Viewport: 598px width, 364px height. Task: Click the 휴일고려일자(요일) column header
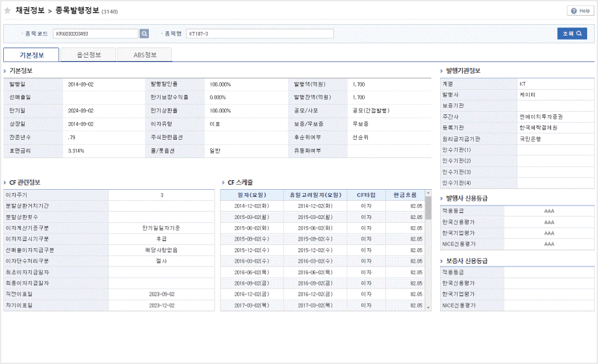315,195
